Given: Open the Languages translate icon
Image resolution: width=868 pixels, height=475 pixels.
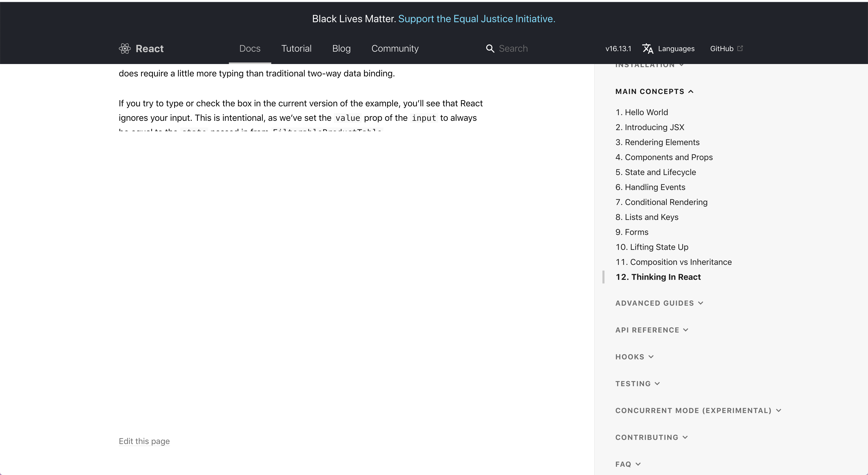Looking at the screenshot, I should pos(648,49).
